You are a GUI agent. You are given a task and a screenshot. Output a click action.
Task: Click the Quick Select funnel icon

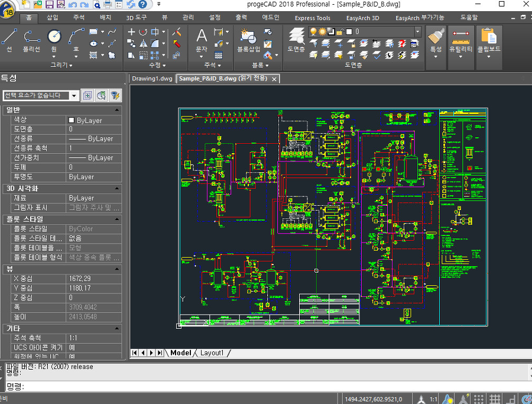click(115, 95)
